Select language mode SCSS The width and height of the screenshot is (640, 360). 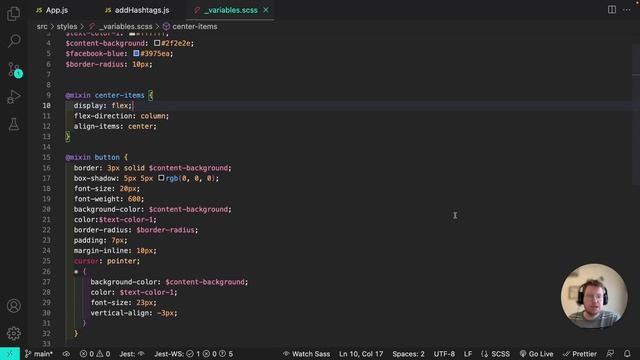495,354
